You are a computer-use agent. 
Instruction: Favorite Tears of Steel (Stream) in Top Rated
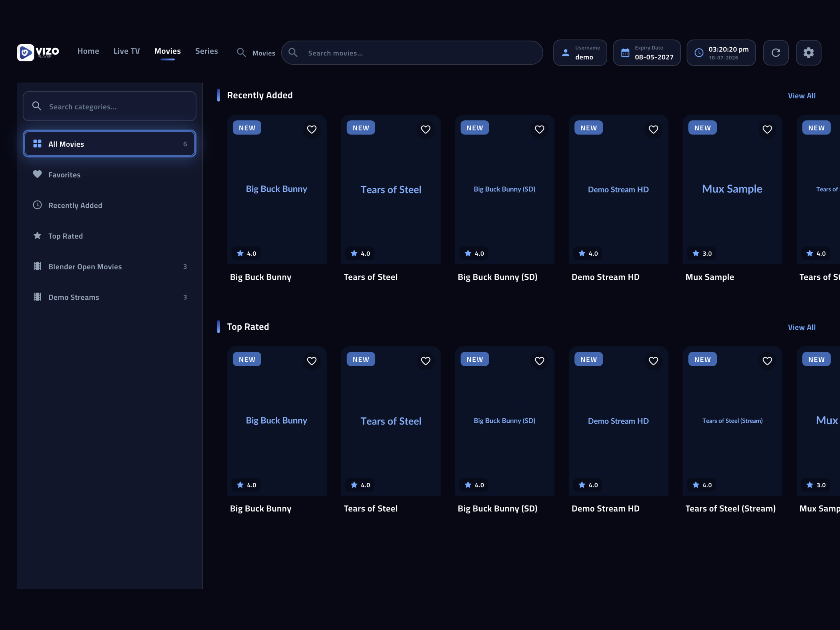[767, 361]
